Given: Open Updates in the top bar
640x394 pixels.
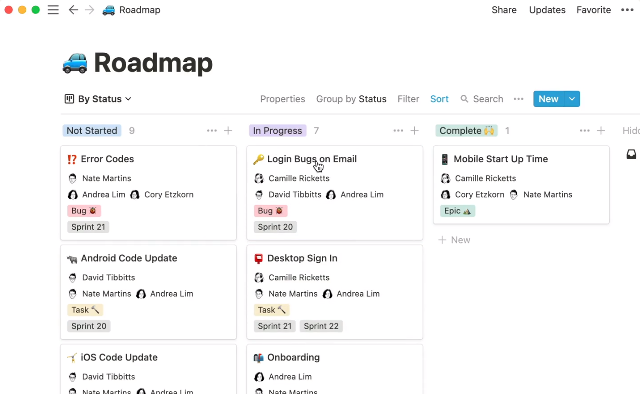Looking at the screenshot, I should [547, 10].
